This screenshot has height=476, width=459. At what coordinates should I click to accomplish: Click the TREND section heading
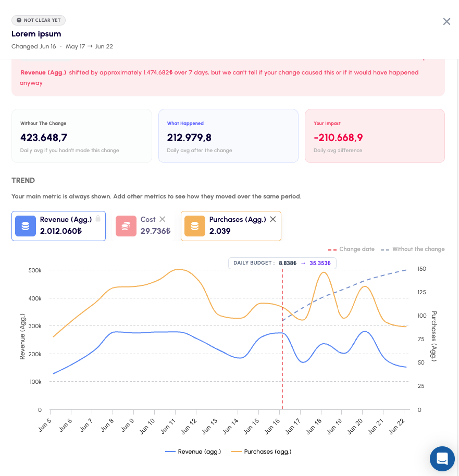23,180
